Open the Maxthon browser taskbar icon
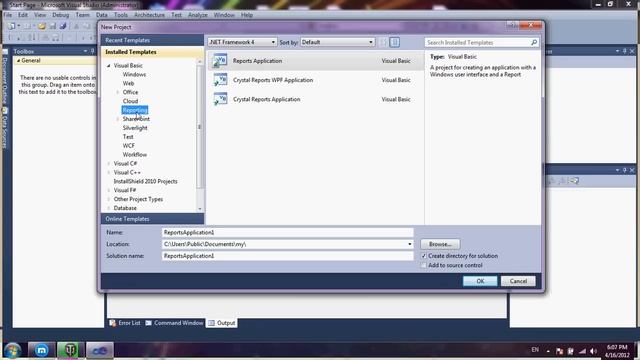Viewport: 640px width, 360px height. coord(41,350)
